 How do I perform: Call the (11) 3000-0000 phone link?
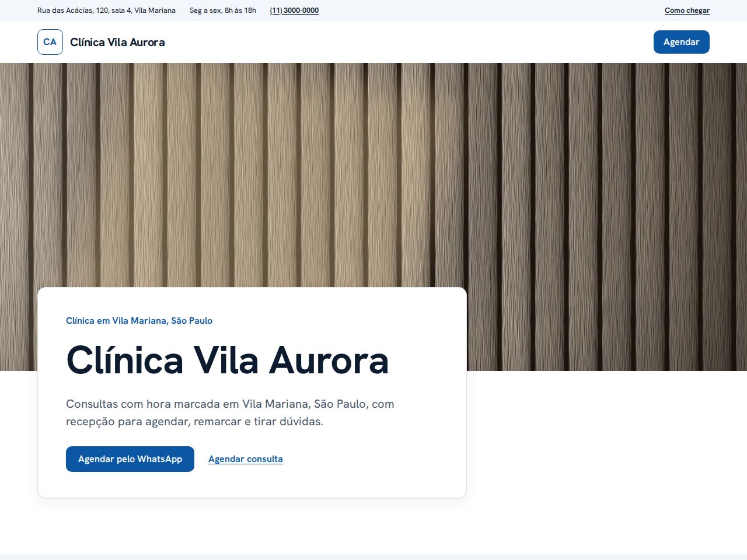click(x=294, y=10)
